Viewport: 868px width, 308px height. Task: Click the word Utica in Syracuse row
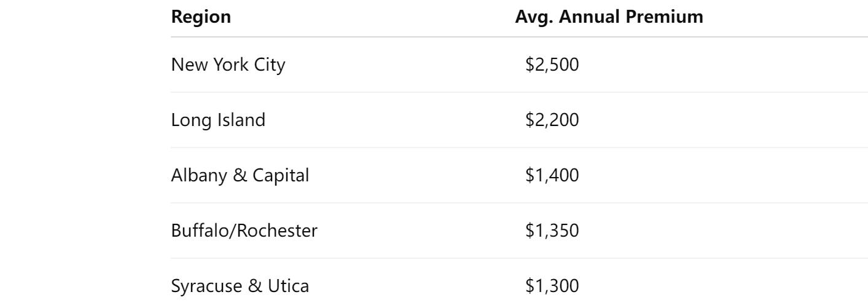point(289,286)
